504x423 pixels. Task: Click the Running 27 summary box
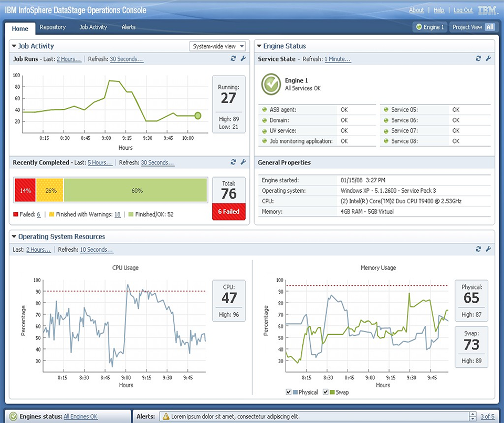(229, 104)
